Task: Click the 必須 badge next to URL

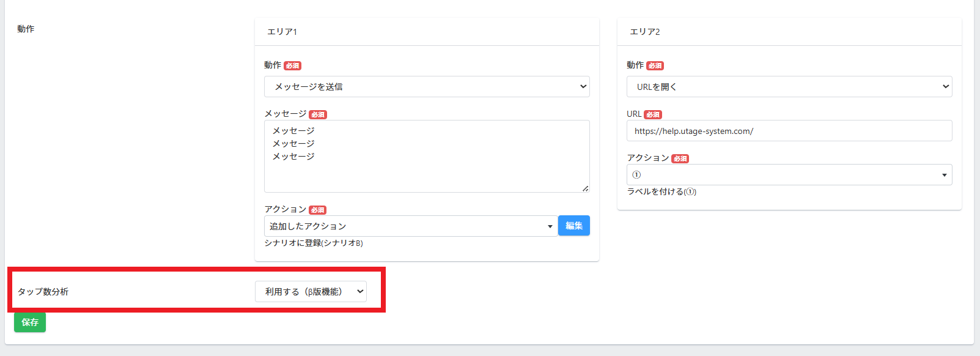Action: [653, 114]
